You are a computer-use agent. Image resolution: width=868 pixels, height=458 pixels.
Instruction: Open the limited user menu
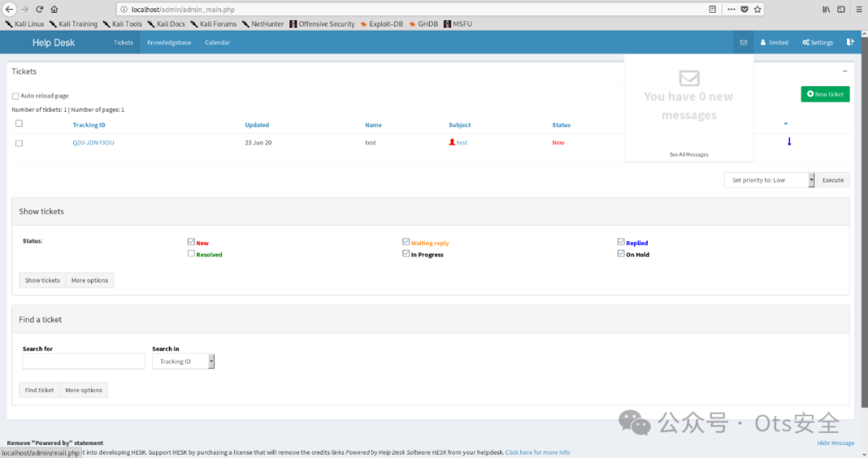(x=775, y=43)
